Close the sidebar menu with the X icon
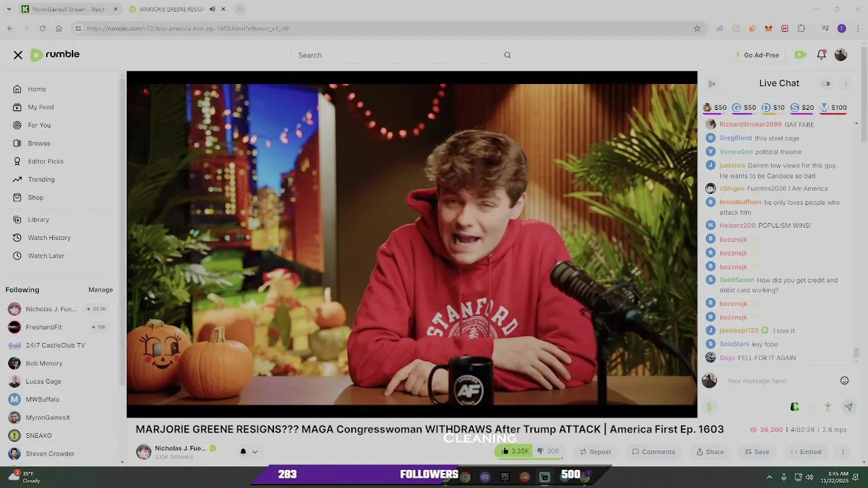Image resolution: width=868 pixels, height=488 pixels. click(x=18, y=55)
